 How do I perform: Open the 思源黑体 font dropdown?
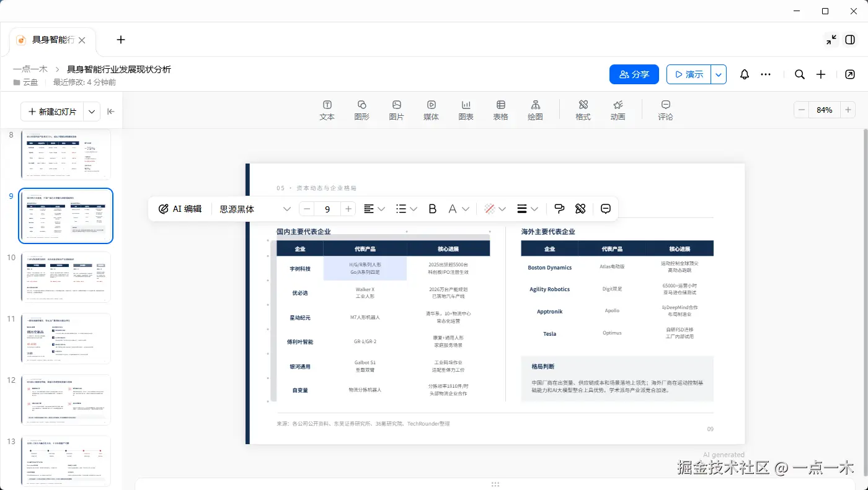(255, 209)
